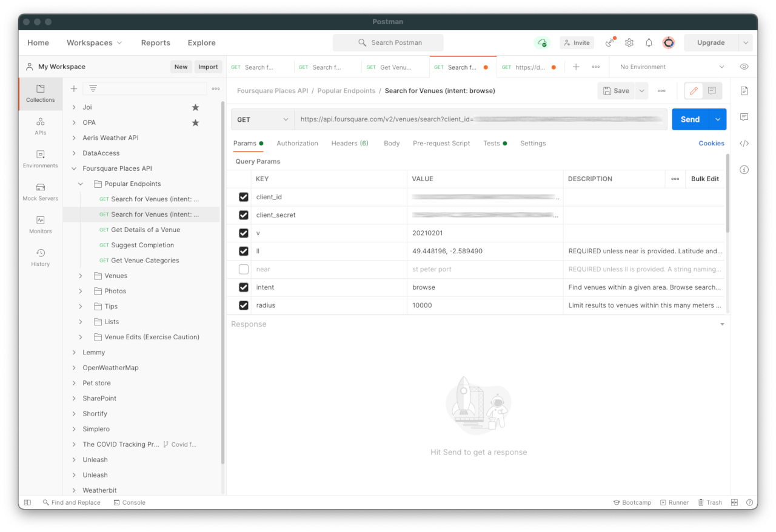Click the capture requests satellite icon
Screen dimensions: 776x532
(x=610, y=43)
